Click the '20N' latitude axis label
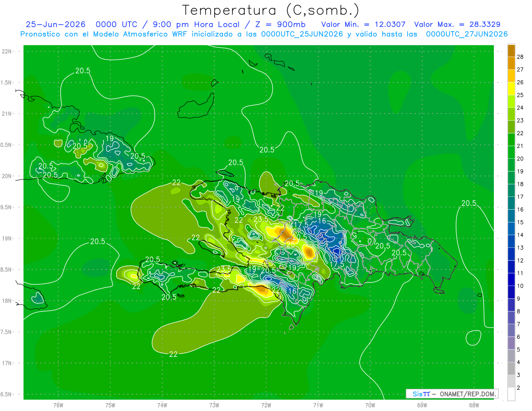532x411 pixels. click(x=7, y=176)
